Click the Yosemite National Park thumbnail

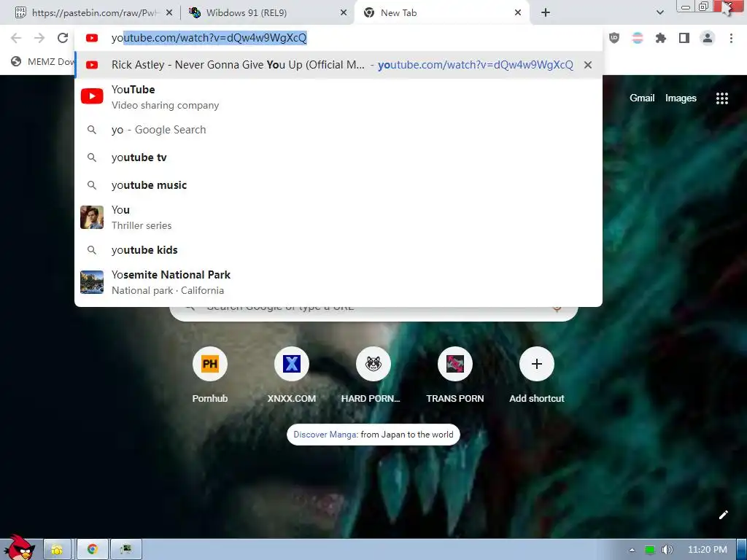click(x=92, y=282)
